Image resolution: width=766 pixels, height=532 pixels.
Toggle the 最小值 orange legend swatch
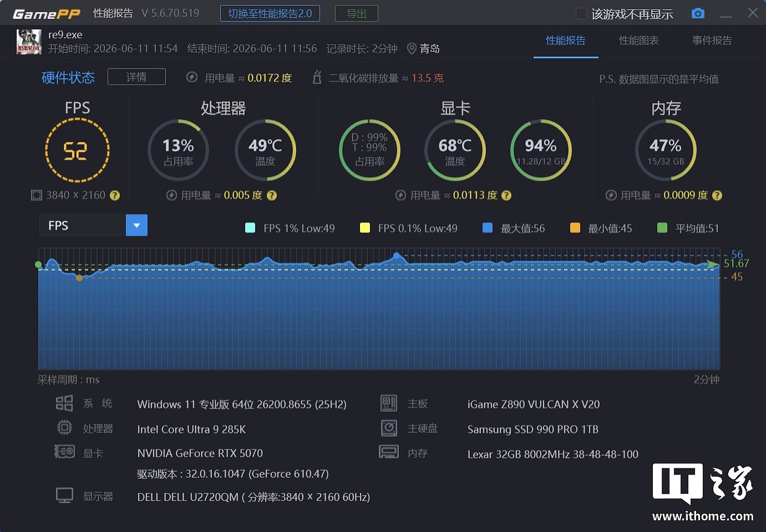(x=575, y=228)
